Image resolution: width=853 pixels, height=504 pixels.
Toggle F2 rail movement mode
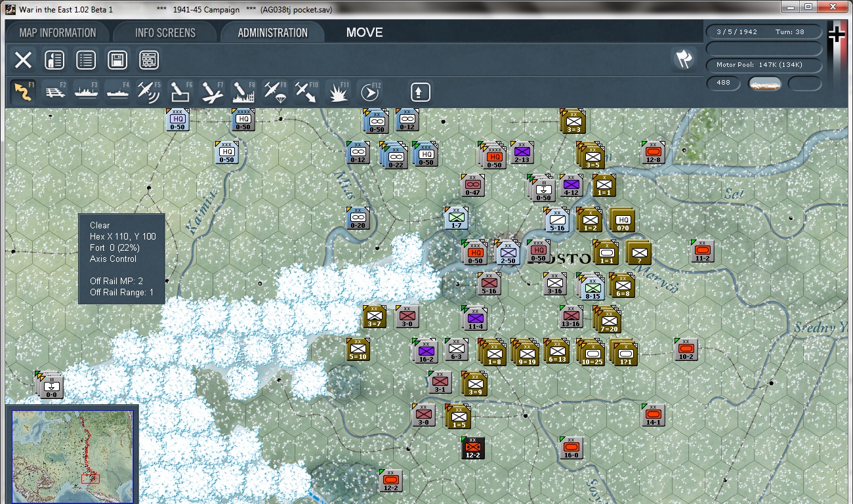tap(54, 92)
